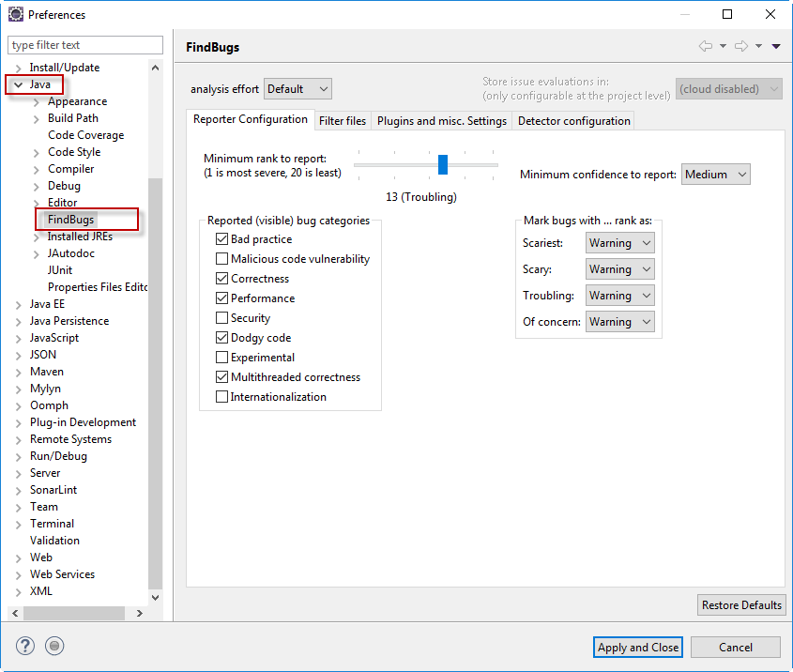The height and width of the screenshot is (672, 793).
Task: Click the type filter text field
Action: (x=84, y=45)
